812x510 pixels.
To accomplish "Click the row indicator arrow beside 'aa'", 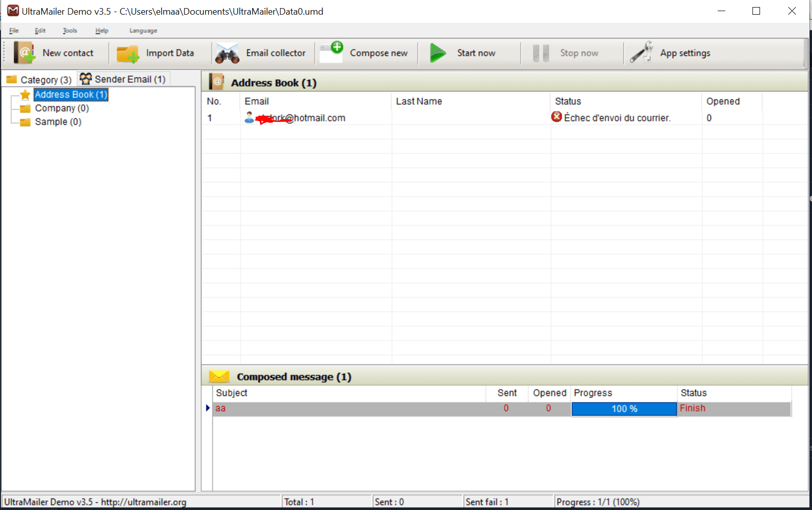I will pyautogui.click(x=208, y=408).
